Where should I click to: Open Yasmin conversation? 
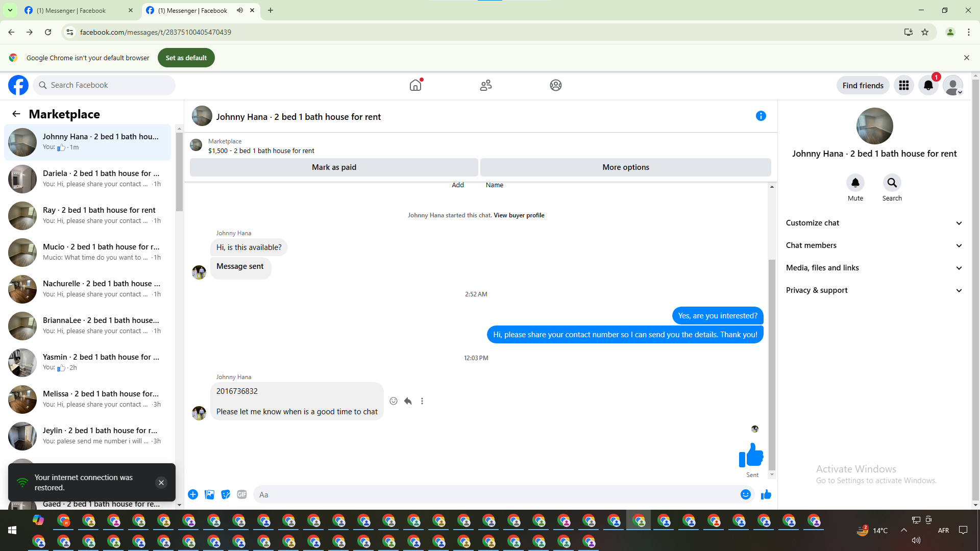point(88,362)
